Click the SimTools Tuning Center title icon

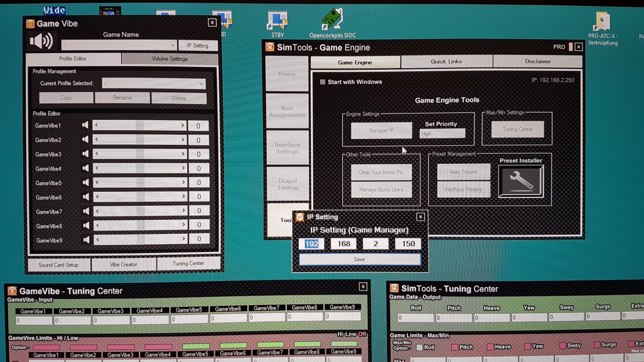click(x=394, y=288)
